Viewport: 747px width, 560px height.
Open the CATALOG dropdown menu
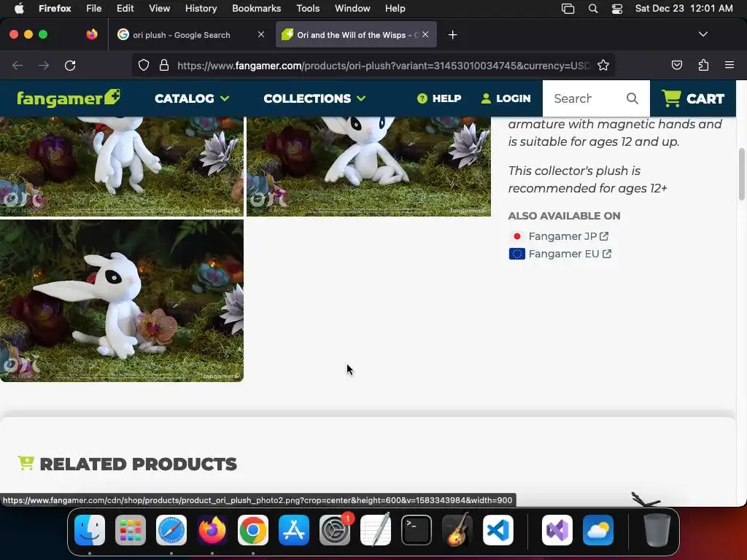(192, 98)
